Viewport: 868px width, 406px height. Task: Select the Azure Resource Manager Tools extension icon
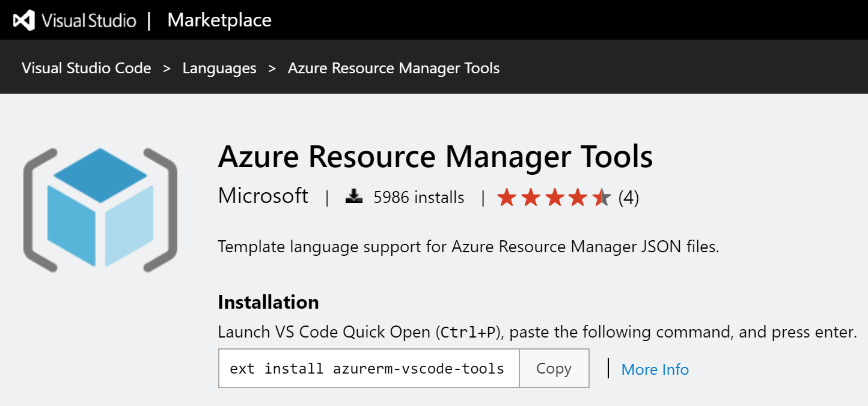(x=100, y=207)
